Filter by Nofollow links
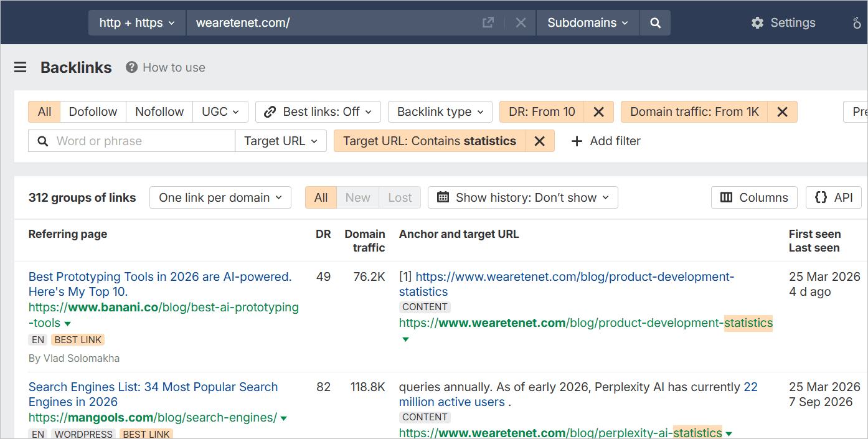The height and width of the screenshot is (439, 868). click(x=159, y=112)
